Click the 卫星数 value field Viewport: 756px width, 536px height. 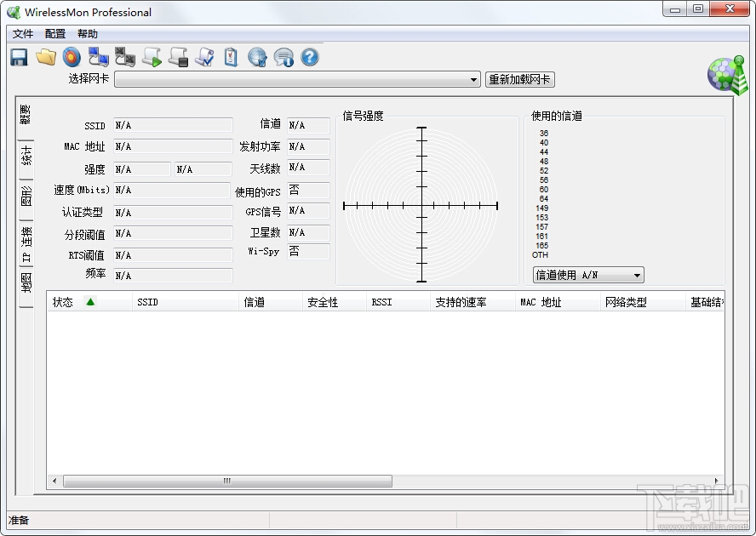pyautogui.click(x=308, y=233)
